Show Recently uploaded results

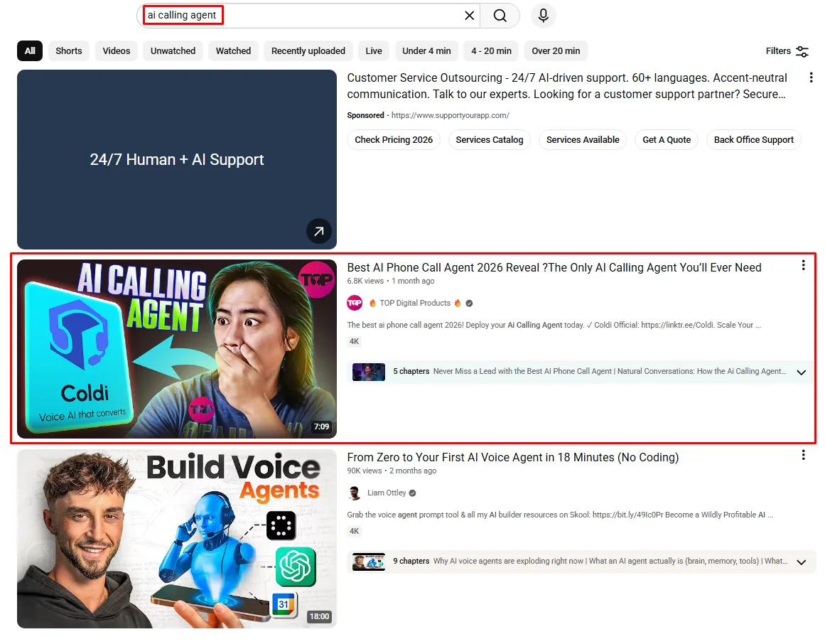308,51
